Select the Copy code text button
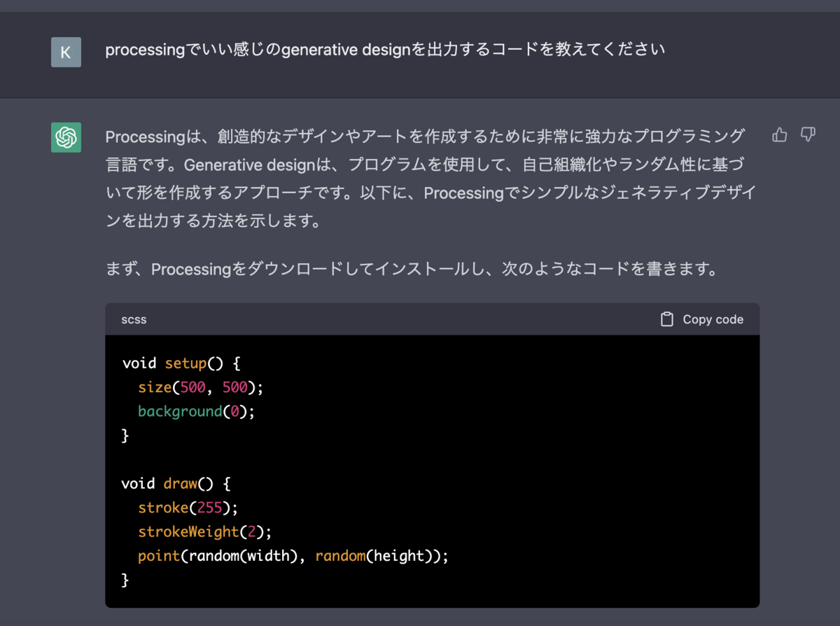The width and height of the screenshot is (840, 626). tap(713, 319)
